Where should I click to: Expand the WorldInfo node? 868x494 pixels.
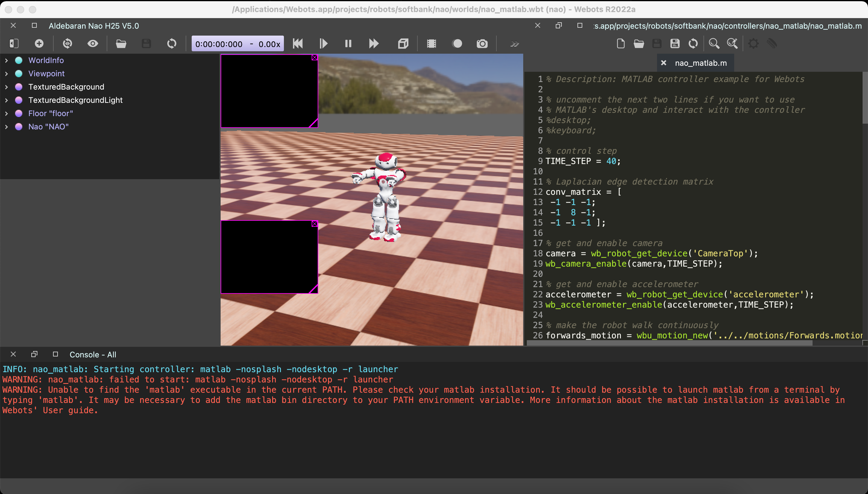click(6, 60)
